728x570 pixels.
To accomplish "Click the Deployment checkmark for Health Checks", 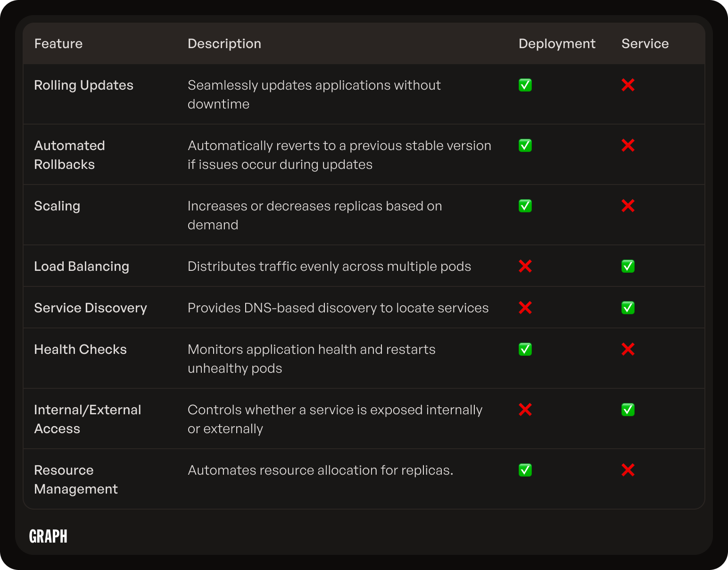I will (525, 349).
